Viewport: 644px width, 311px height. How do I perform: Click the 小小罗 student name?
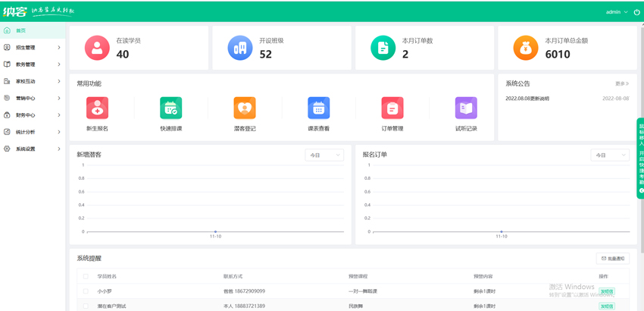click(x=105, y=291)
